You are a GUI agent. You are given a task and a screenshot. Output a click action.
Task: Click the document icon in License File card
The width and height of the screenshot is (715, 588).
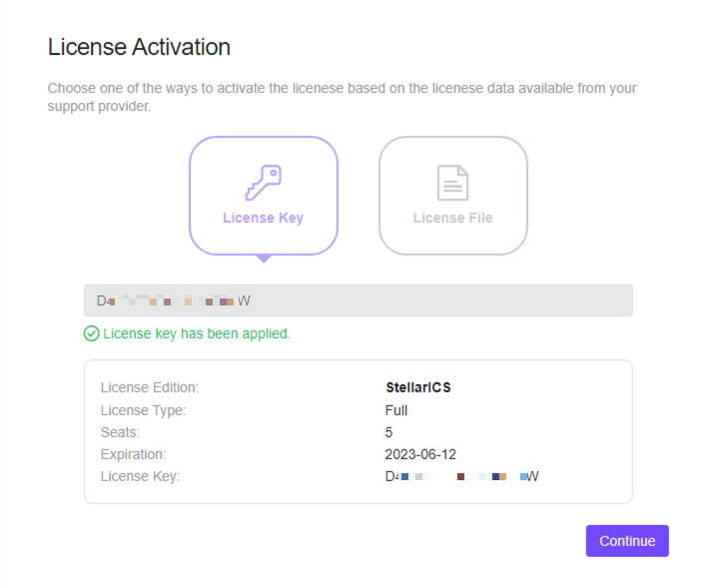[452, 183]
